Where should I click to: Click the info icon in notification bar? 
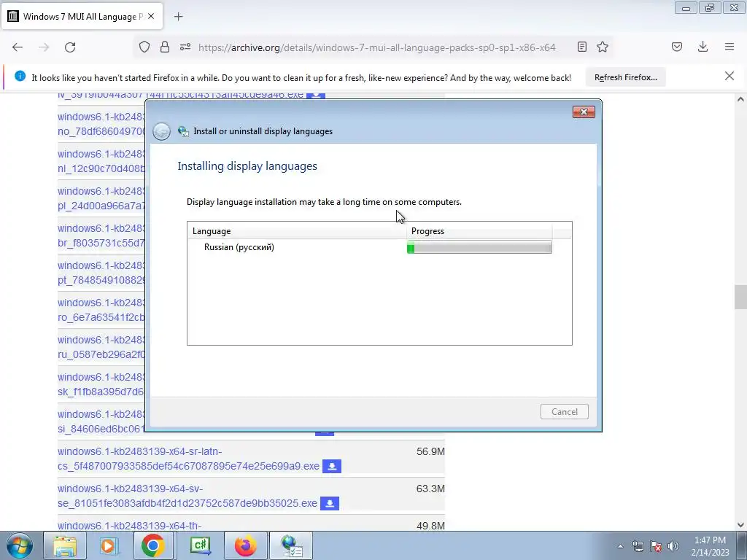pyautogui.click(x=20, y=76)
